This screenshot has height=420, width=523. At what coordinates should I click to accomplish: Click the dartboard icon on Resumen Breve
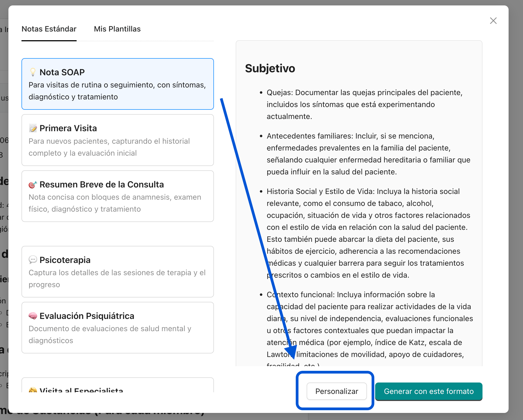(x=33, y=185)
